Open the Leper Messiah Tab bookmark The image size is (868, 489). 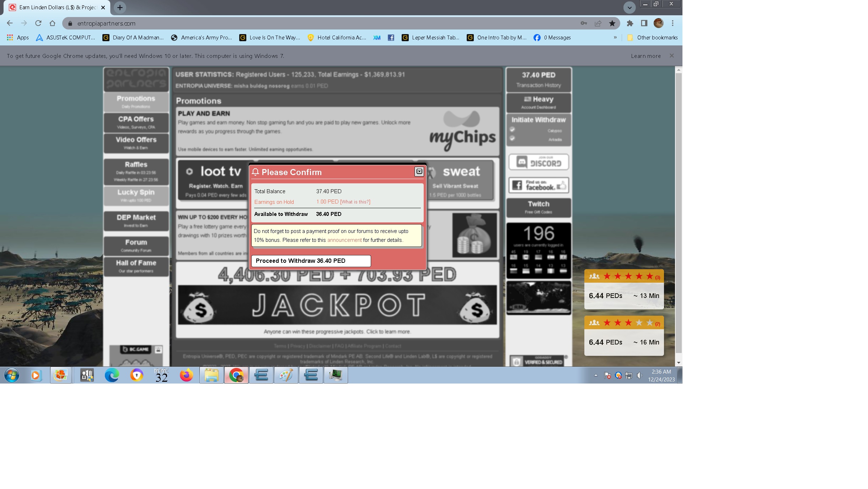point(430,37)
